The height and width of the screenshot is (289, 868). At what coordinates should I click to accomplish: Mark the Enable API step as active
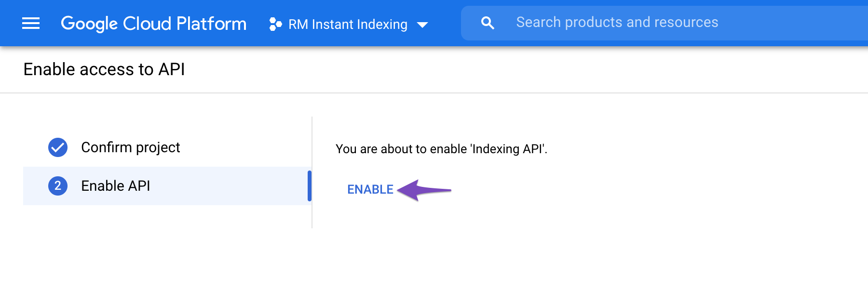point(116,186)
